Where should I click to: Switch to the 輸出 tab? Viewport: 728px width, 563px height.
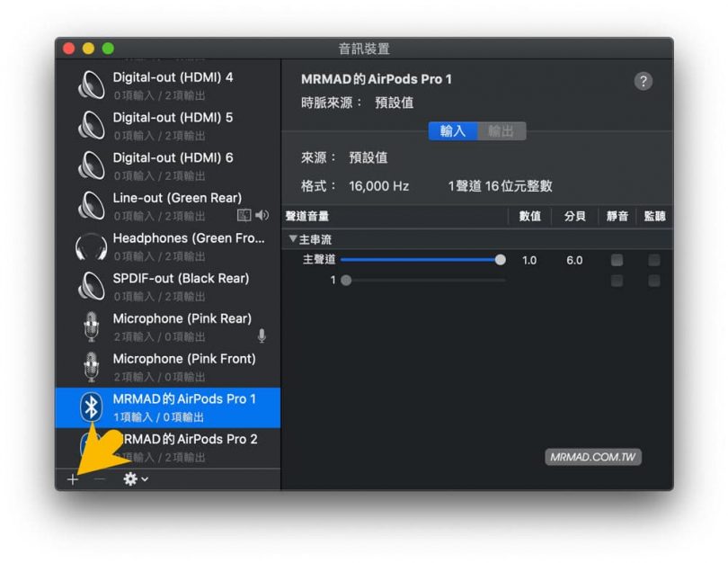click(502, 131)
